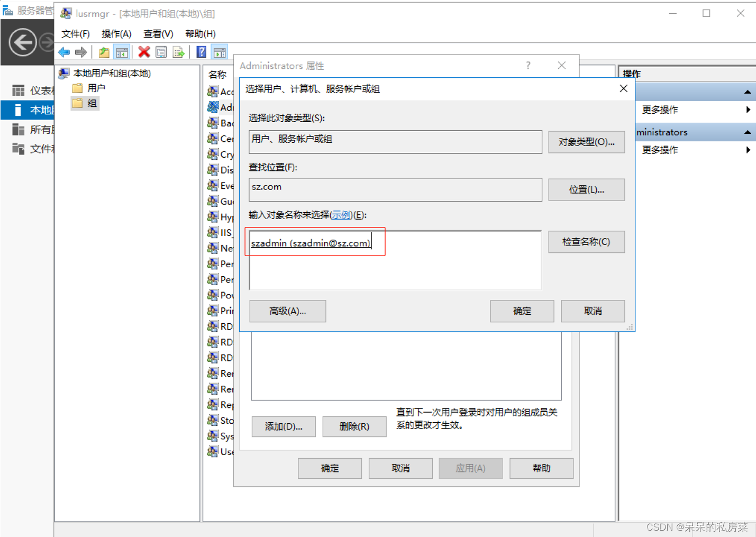
Task: Select the IIS_ group row
Action: 220,232
